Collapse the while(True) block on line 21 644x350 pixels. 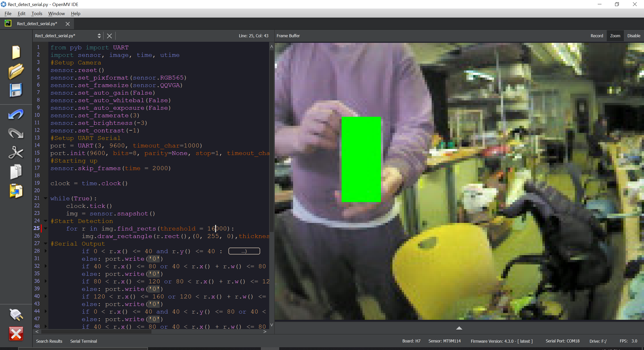point(46,198)
